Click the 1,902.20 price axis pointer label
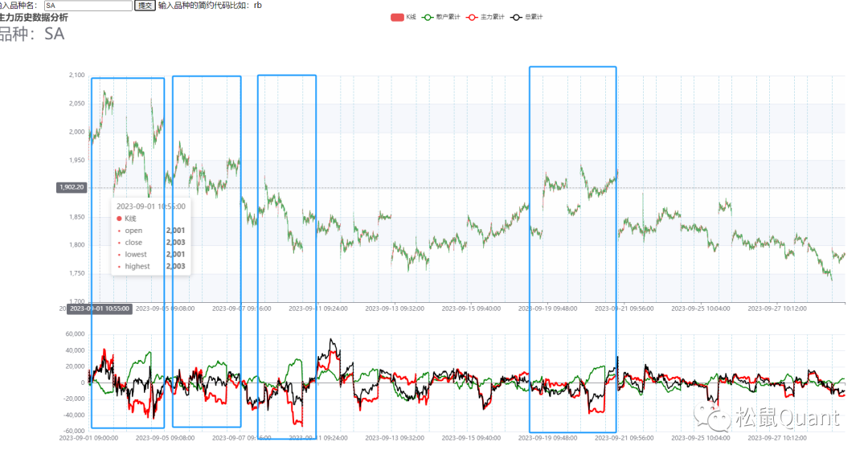 click(71, 187)
